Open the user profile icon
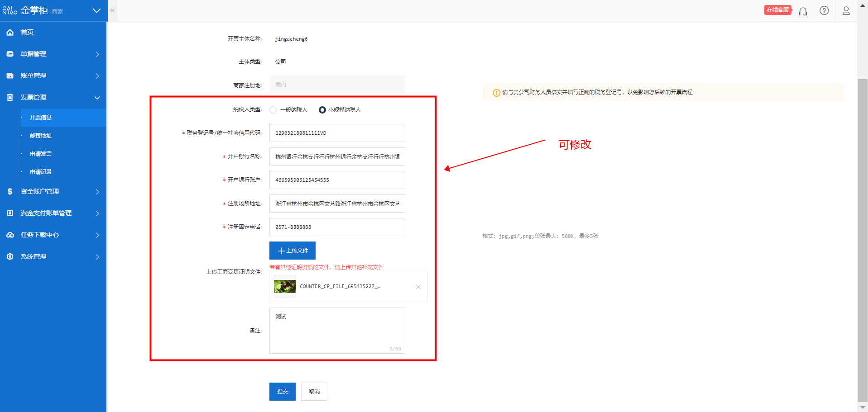 [x=846, y=11]
